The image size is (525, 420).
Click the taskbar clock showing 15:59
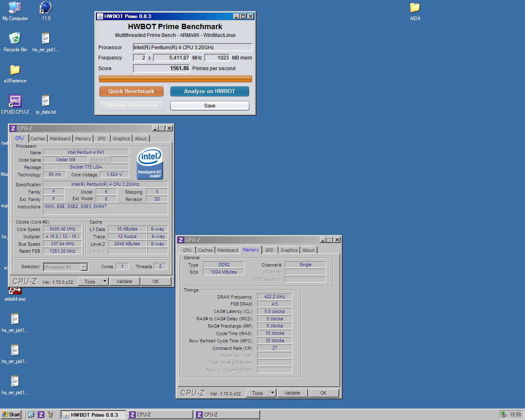tap(515, 415)
